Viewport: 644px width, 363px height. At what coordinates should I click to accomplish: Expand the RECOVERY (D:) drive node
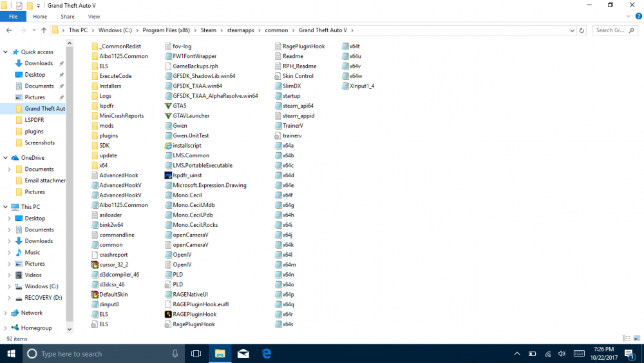[9, 298]
